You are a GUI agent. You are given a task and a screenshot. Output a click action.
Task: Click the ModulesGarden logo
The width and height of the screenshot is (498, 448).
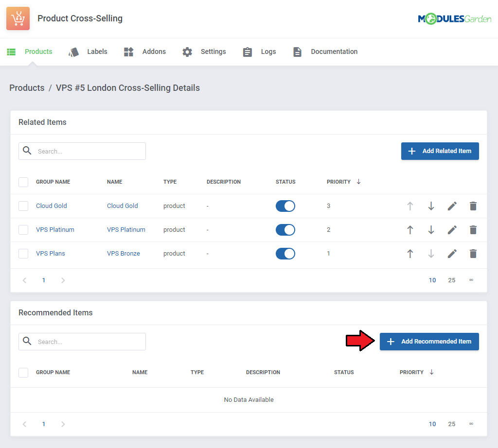pos(455,19)
